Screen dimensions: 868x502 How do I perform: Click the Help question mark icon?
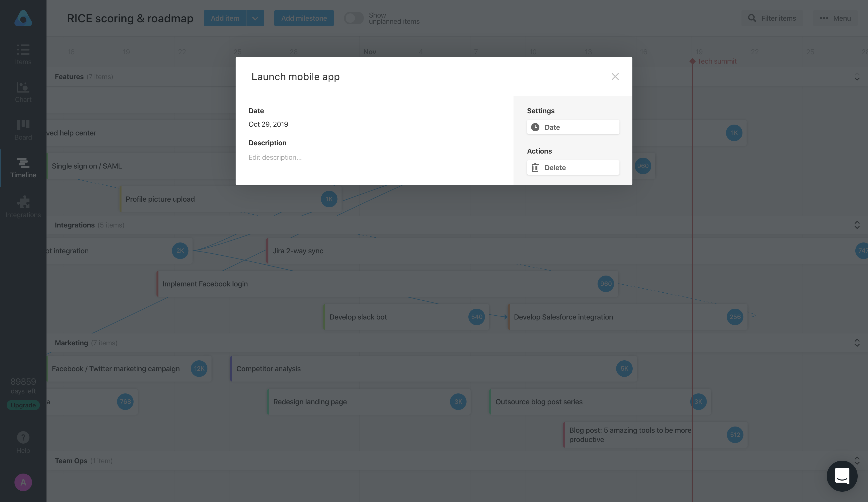(23, 437)
